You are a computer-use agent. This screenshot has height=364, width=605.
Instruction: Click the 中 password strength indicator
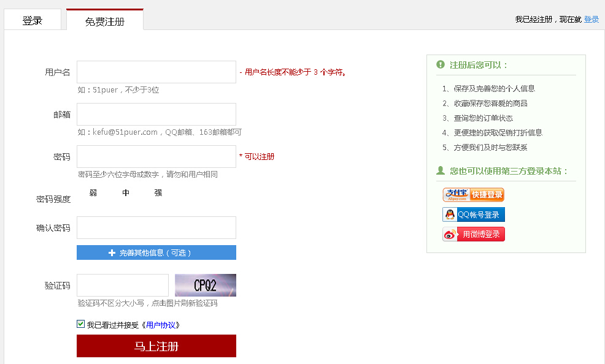click(126, 192)
